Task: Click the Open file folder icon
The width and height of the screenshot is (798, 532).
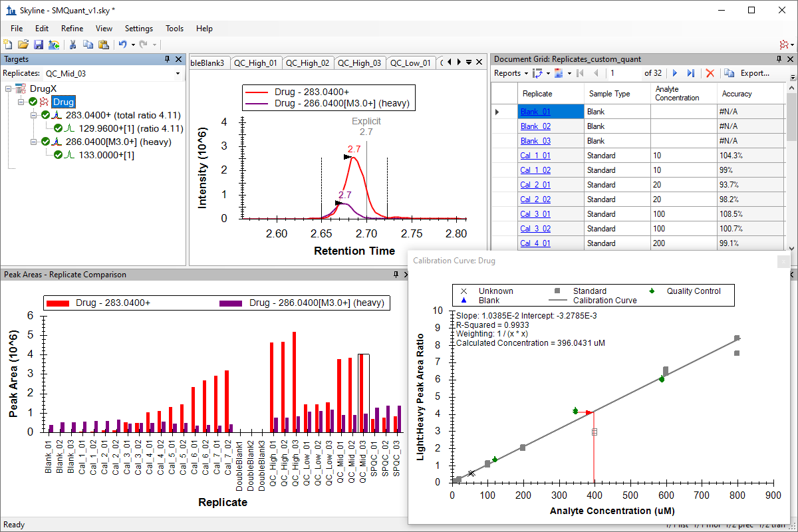Action: coord(23,45)
